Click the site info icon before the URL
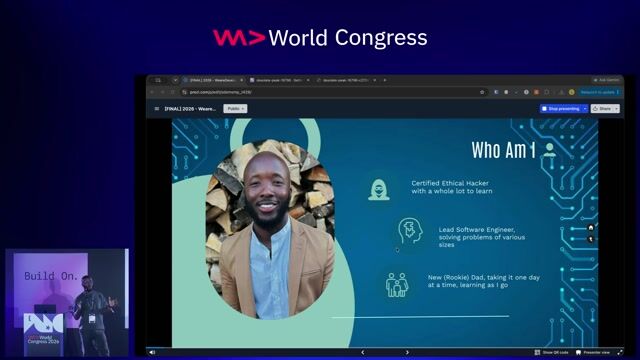Image resolution: width=640 pixels, height=360 pixels. coord(184,92)
